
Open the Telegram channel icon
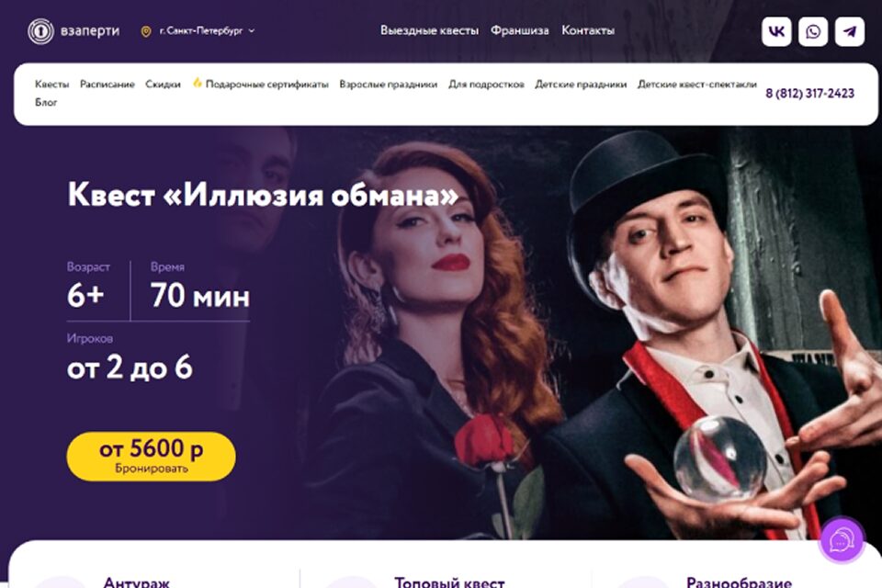tap(849, 31)
